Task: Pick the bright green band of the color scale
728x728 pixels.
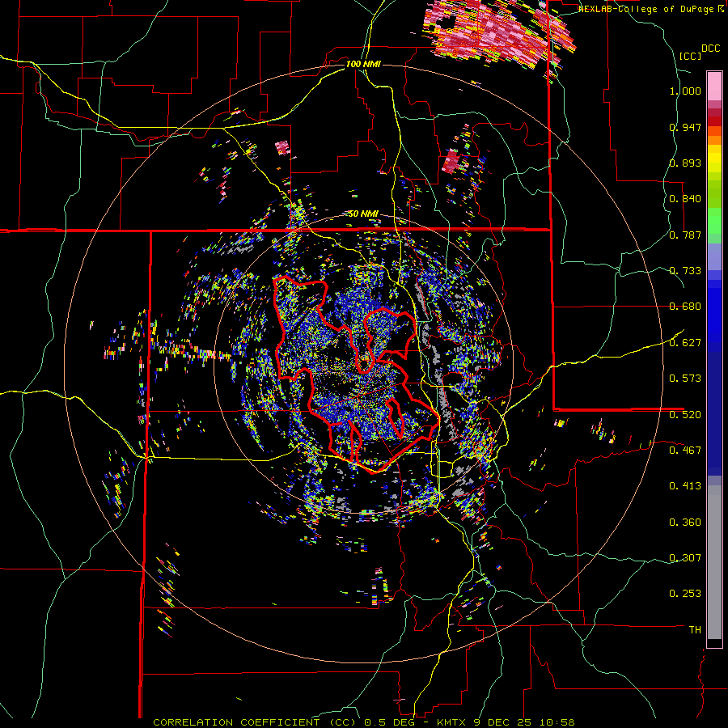Action: tap(714, 221)
